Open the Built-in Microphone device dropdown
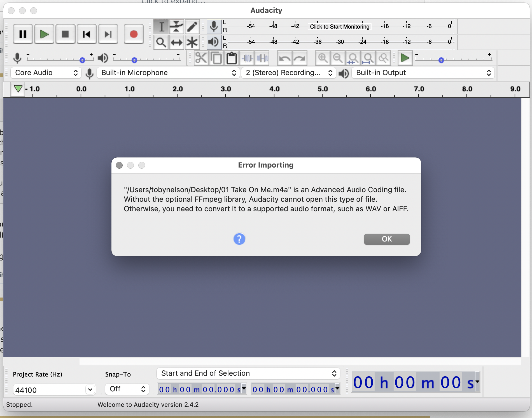The width and height of the screenshot is (532, 418). (168, 73)
